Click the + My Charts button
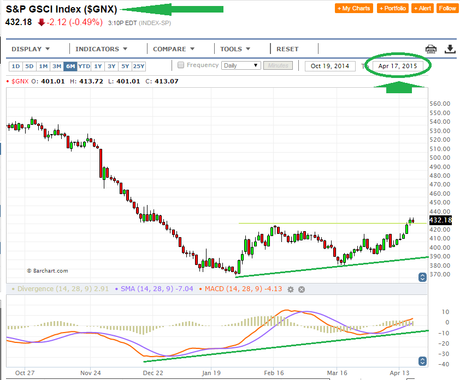 [354, 8]
